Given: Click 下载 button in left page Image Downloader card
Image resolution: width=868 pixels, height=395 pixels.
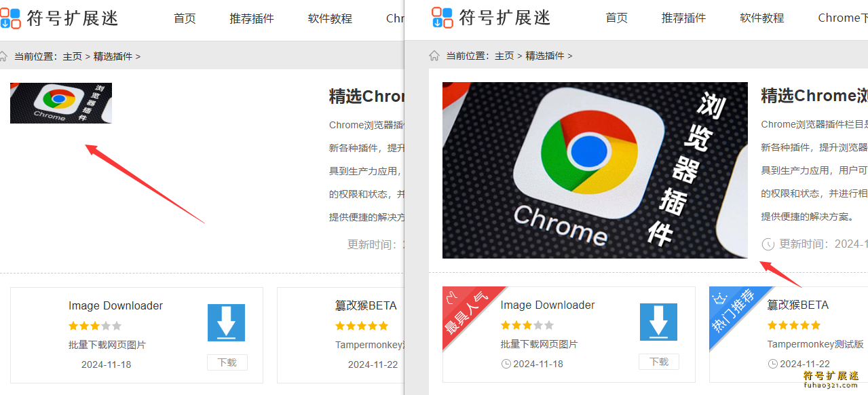Looking at the screenshot, I should (227, 362).
